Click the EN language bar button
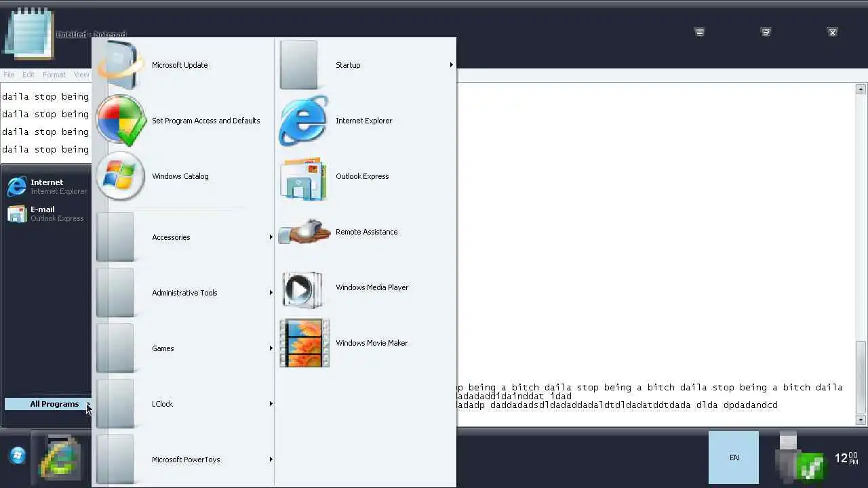The image size is (868, 488). [x=734, y=457]
